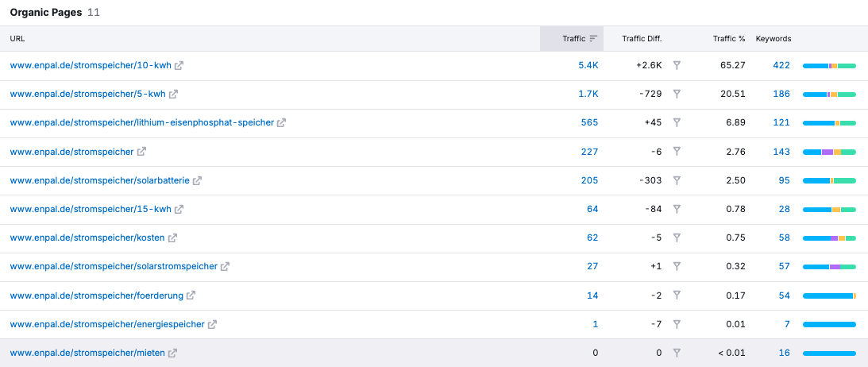
Task: Open external link icon for foerderung URL
Action: 191,296
